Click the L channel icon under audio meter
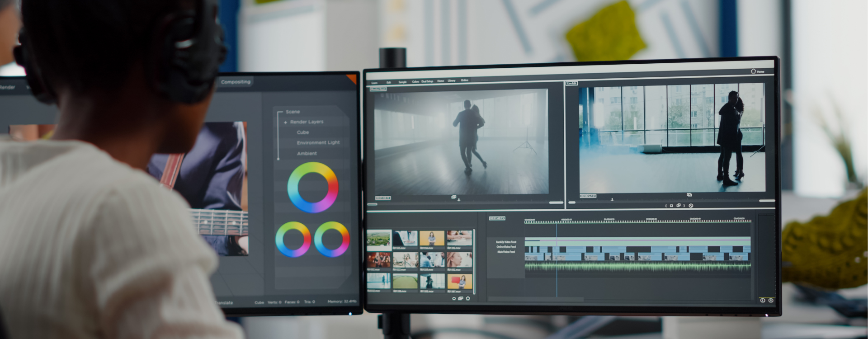Viewport: 868px width, 339px height. click(x=763, y=301)
